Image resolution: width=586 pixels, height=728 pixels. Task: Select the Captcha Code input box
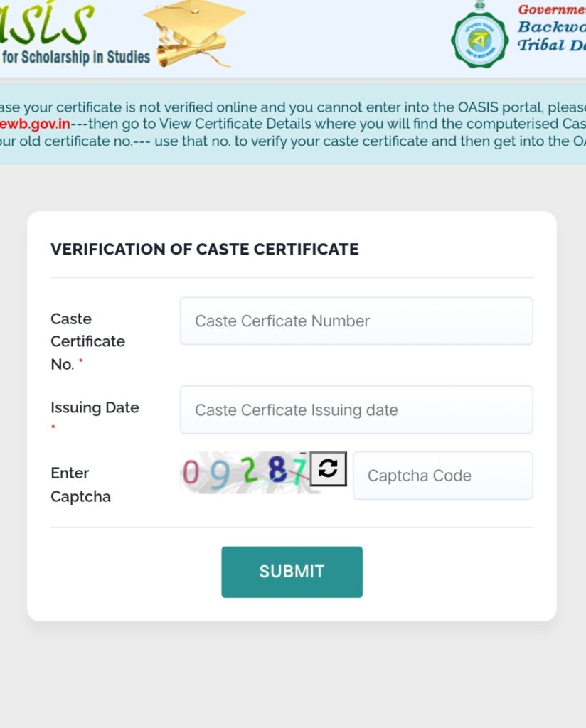[x=443, y=476]
